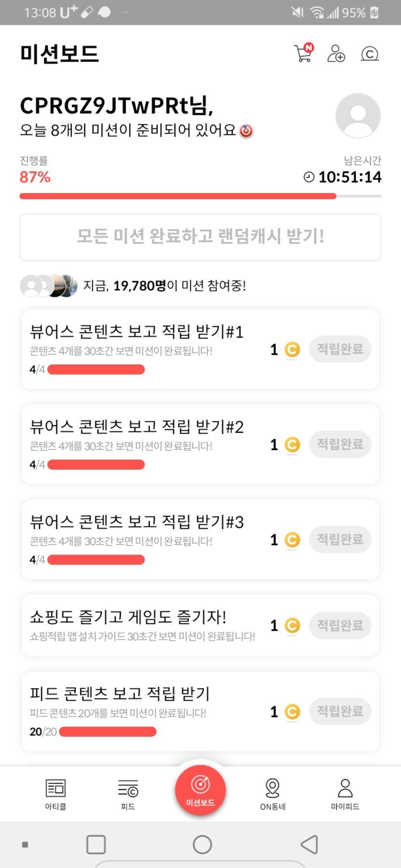Open the shopping cart icon

(x=303, y=53)
